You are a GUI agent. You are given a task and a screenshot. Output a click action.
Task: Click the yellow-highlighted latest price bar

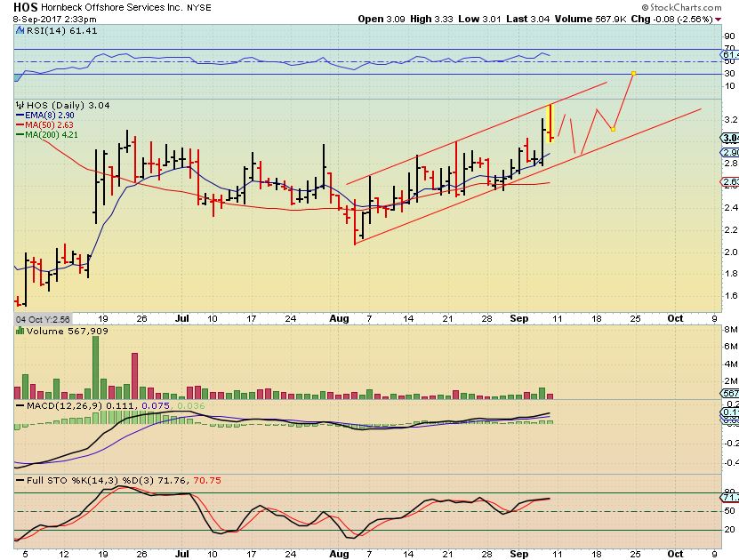(550, 124)
